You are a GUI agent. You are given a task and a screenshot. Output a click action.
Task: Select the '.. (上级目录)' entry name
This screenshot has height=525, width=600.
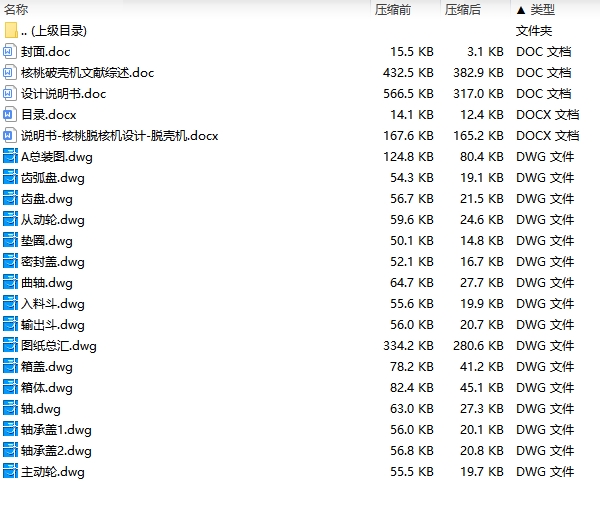tap(54, 31)
